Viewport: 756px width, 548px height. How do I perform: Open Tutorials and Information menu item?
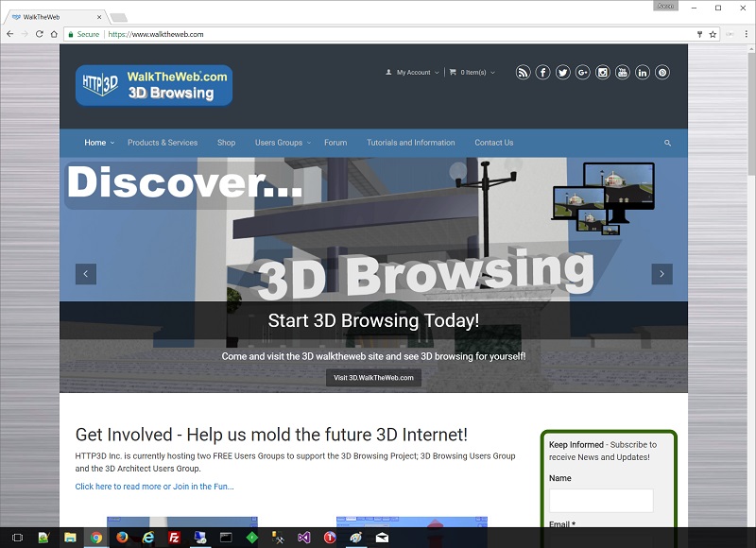point(411,143)
